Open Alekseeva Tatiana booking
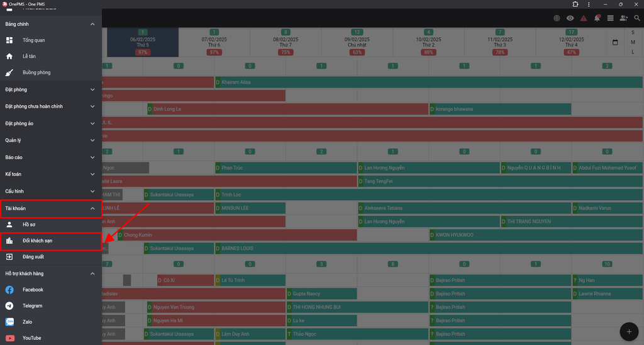Viewport: 644px width, 345px height. click(465, 208)
